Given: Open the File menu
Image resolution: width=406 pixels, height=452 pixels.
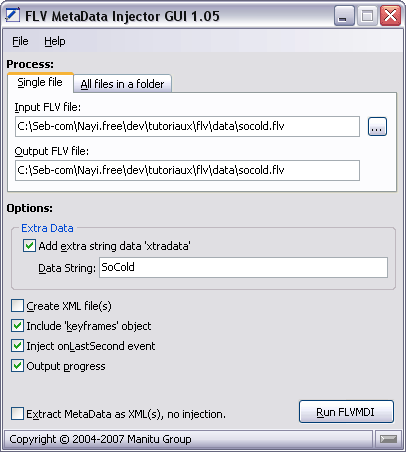Looking at the screenshot, I should 20,41.
